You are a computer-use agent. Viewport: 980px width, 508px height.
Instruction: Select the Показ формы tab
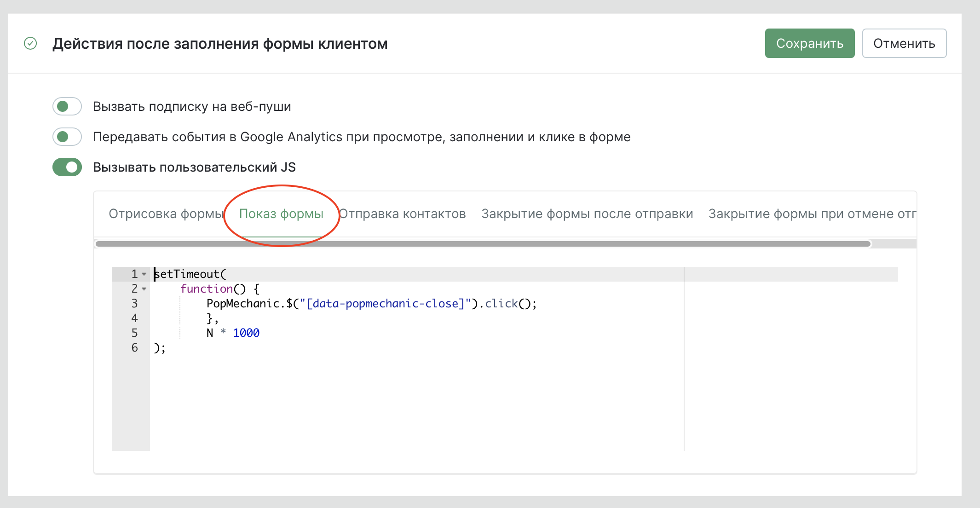pos(281,214)
